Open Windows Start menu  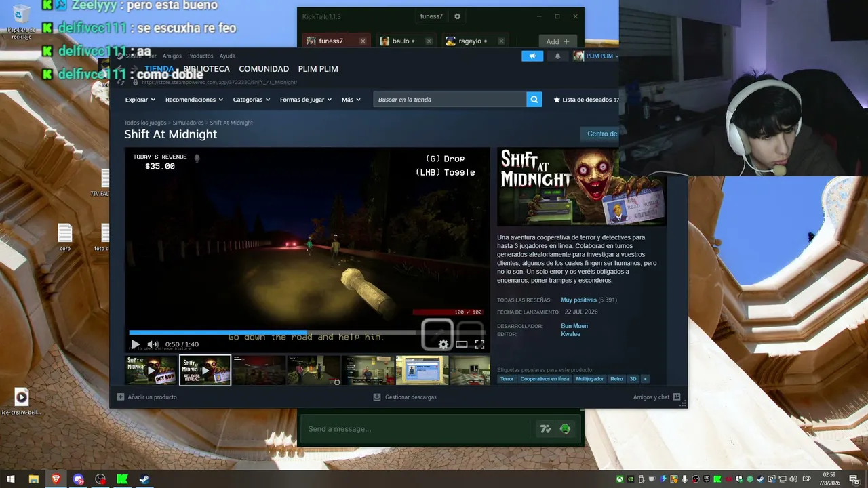(x=11, y=479)
